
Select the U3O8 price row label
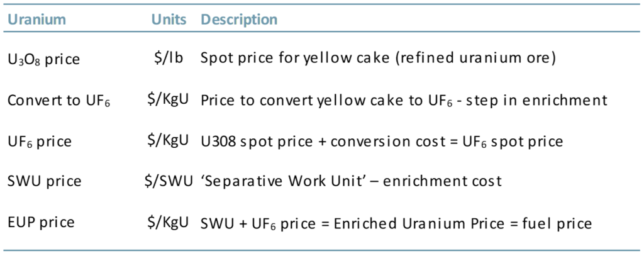pyautogui.click(x=43, y=60)
